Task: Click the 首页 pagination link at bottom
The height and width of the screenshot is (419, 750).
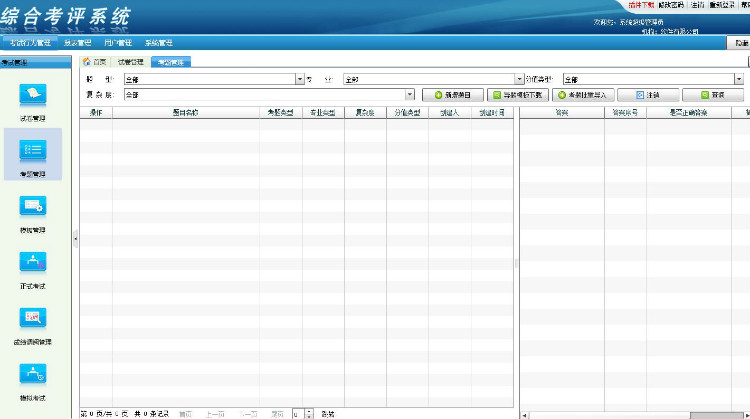Action: click(x=186, y=414)
